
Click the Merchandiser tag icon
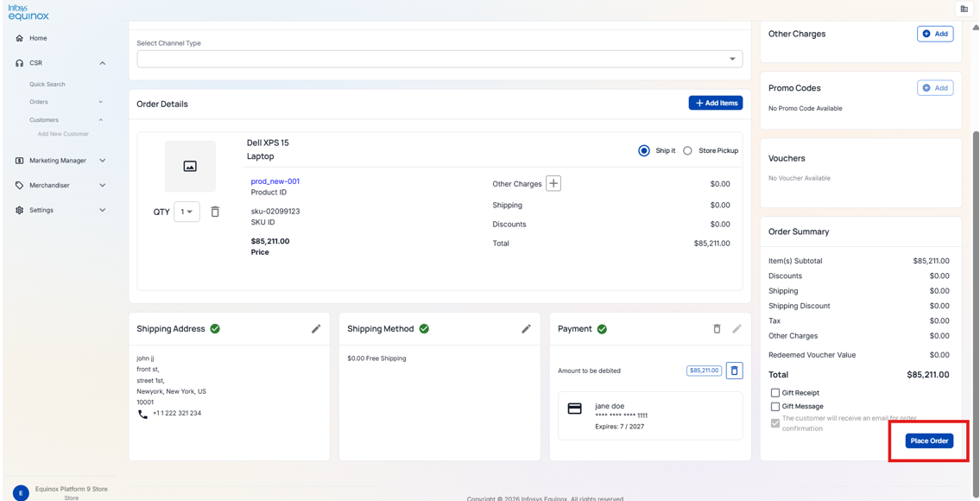19,186
